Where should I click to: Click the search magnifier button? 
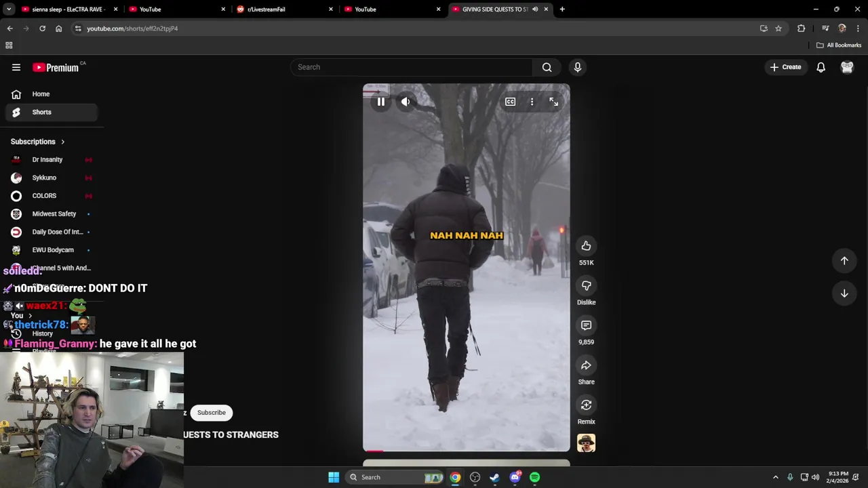(547, 67)
